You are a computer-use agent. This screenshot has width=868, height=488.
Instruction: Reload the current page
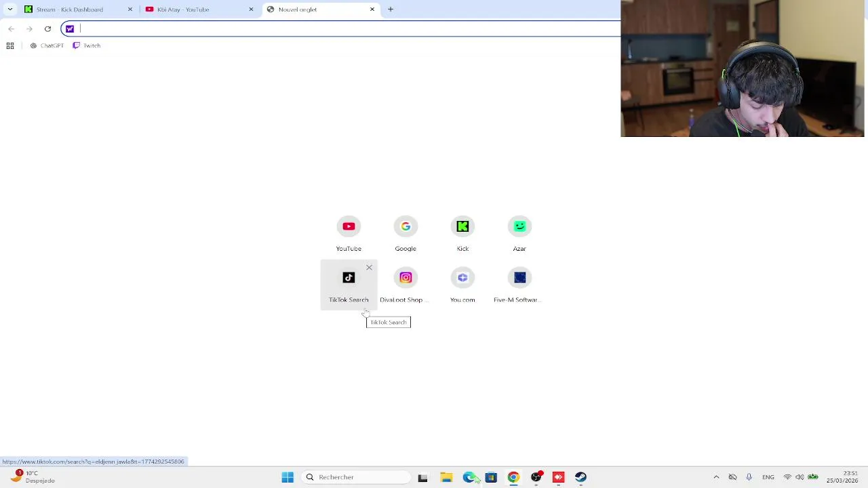click(47, 28)
